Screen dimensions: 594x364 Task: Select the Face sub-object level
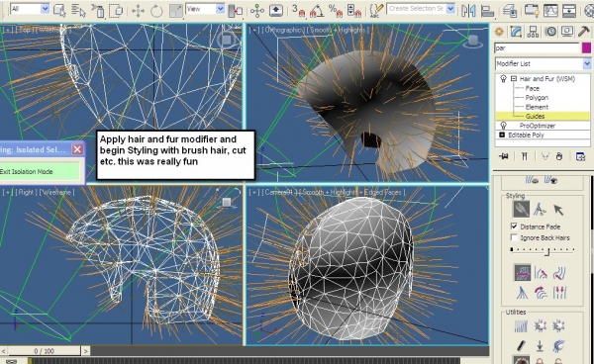pyautogui.click(x=532, y=88)
